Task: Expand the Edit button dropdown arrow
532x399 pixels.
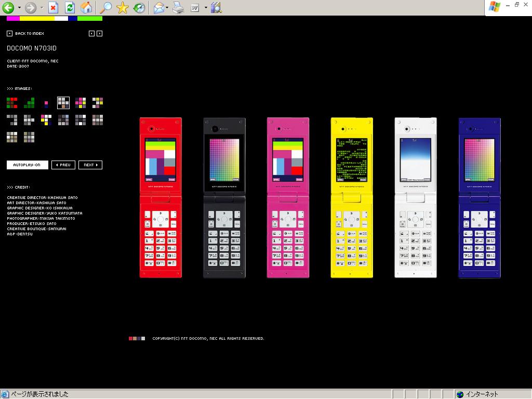Action: pos(206,7)
